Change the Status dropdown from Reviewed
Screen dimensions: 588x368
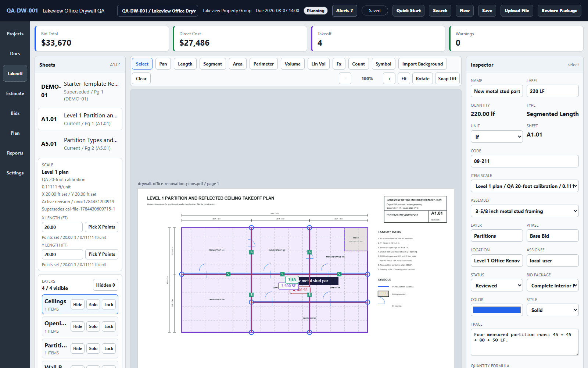tap(496, 286)
